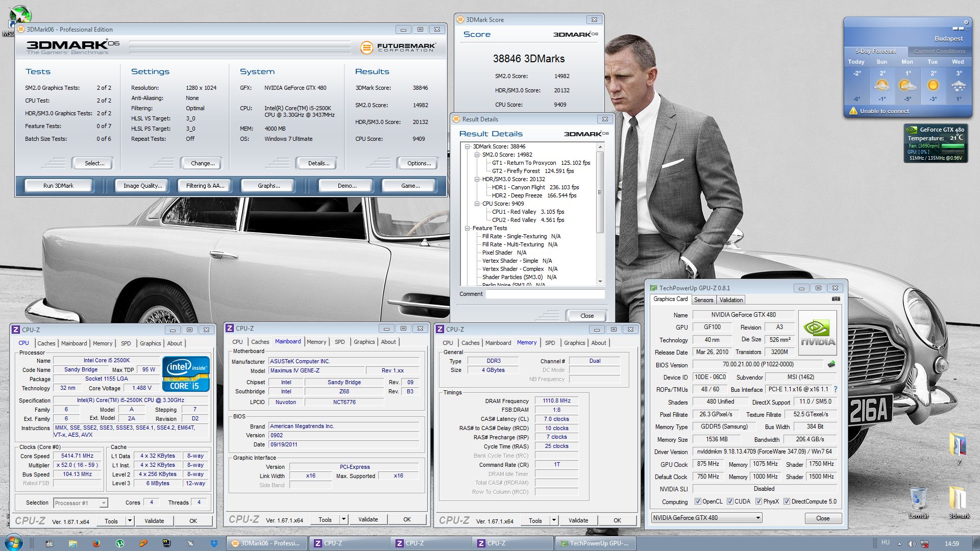Open SPD tab in Mainboard CPU-Z window
The width and height of the screenshot is (980, 551).
339,342
